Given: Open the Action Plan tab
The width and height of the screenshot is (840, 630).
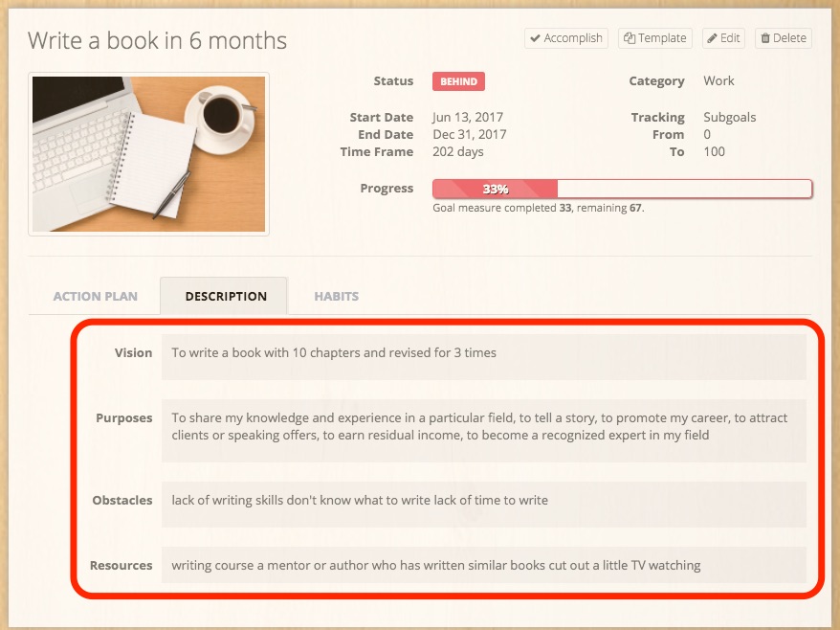Looking at the screenshot, I should tap(95, 296).
